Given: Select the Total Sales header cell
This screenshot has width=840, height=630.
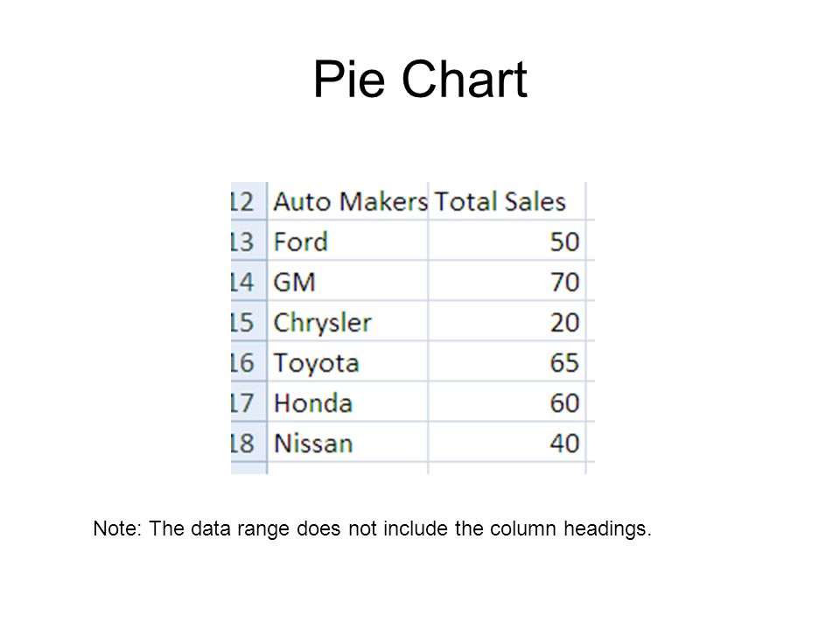Looking at the screenshot, I should [507, 201].
